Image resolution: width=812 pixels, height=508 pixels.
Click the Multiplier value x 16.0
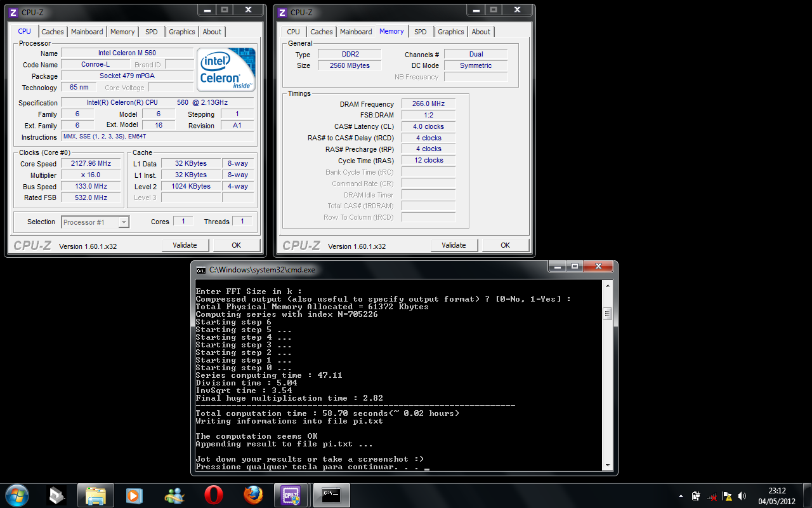coord(91,175)
